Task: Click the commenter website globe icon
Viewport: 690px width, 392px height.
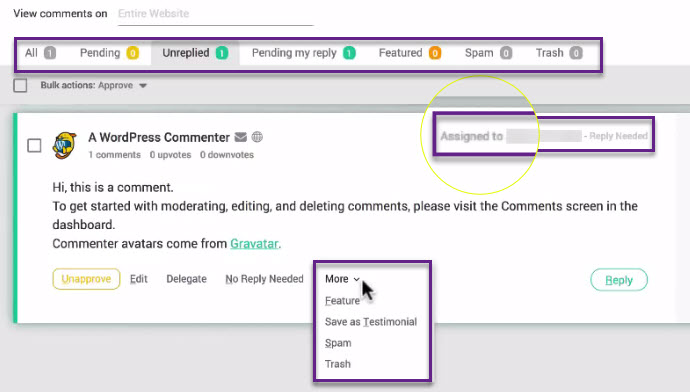Action: pos(257,137)
